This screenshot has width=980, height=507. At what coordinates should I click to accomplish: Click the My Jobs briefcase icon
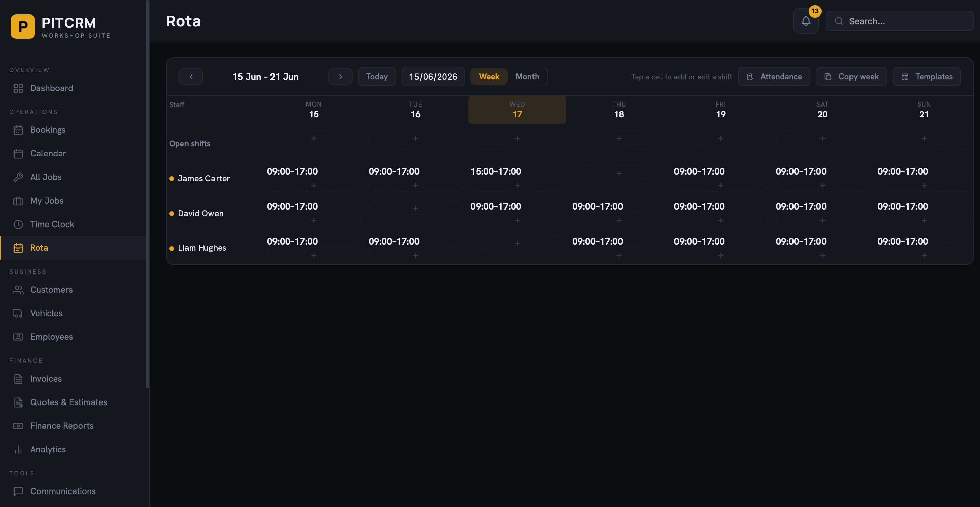pos(18,201)
